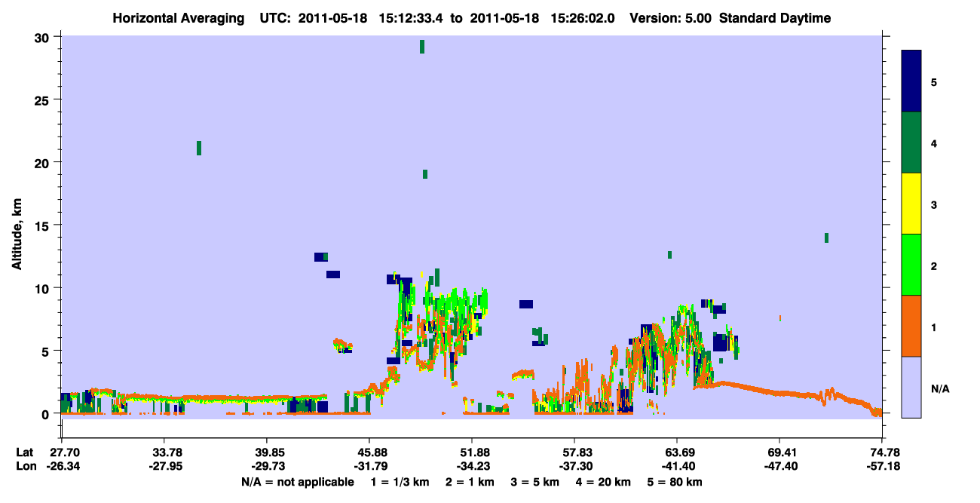Click the isolated green feature near 14 km altitude
980x503 pixels.
tap(826, 238)
